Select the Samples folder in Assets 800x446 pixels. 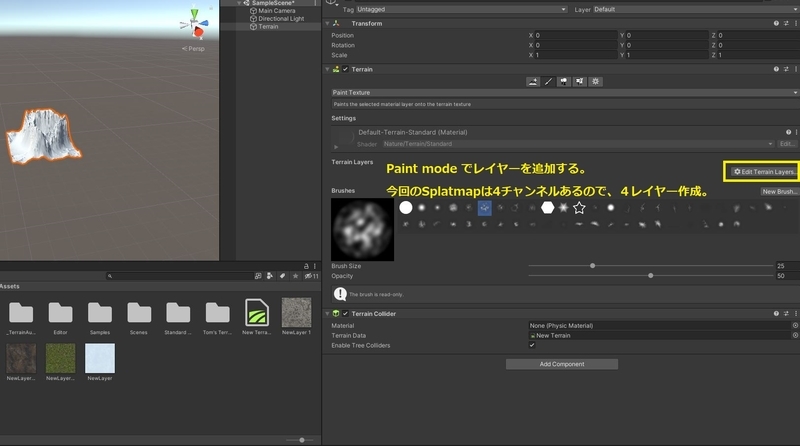[99, 318]
